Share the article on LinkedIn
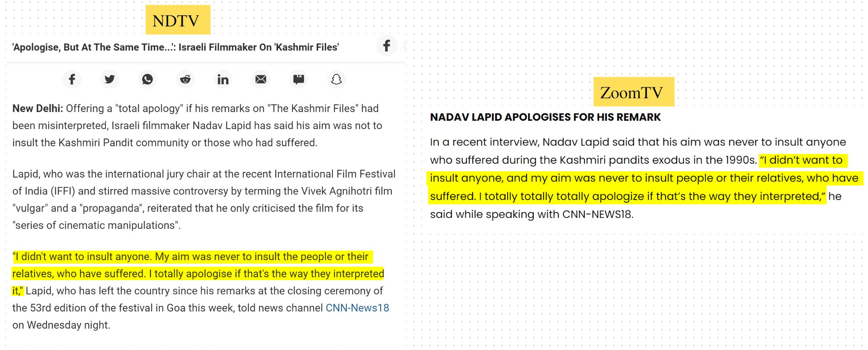This screenshot has height=350, width=868. (x=223, y=79)
